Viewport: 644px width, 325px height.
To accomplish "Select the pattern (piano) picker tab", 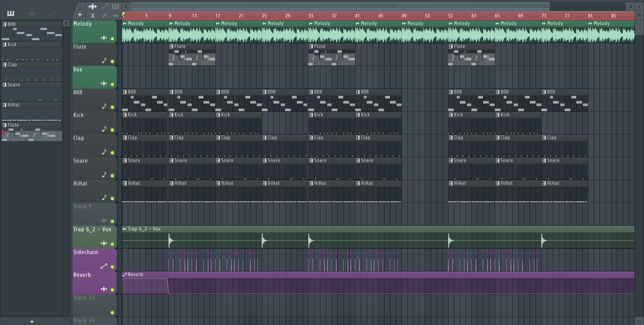I will (x=11, y=13).
